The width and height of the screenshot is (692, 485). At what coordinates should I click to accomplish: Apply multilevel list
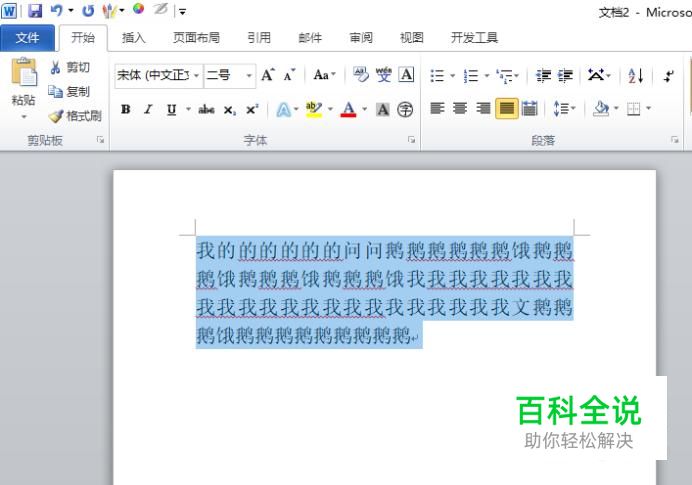(x=504, y=76)
